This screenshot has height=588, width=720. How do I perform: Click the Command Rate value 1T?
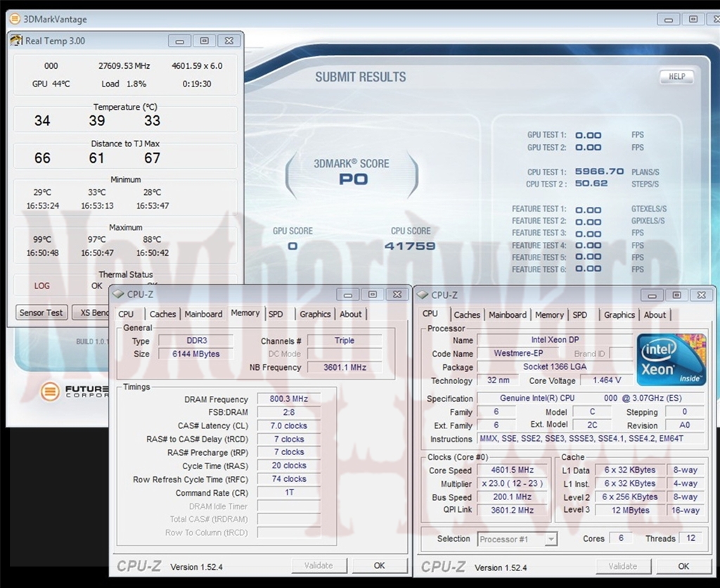(x=289, y=492)
